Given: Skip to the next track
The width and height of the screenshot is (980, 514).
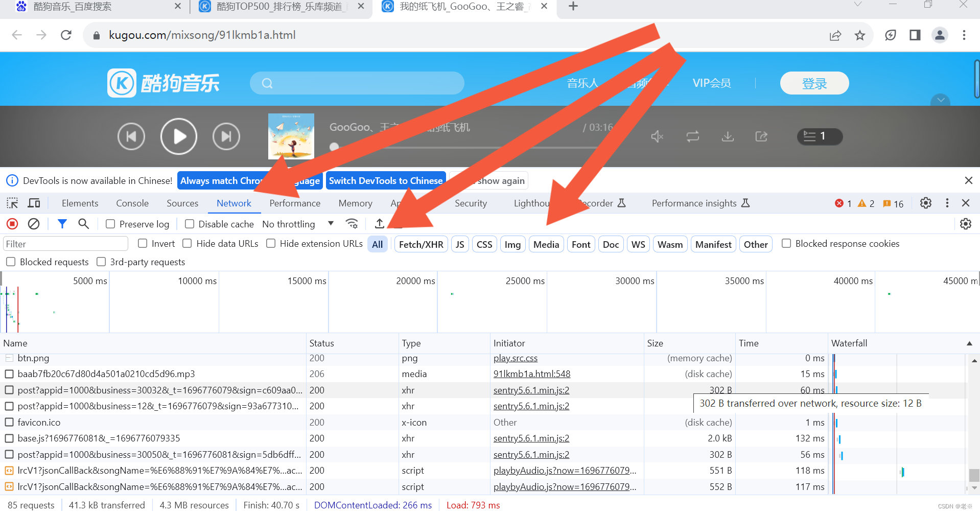Looking at the screenshot, I should pos(226,136).
